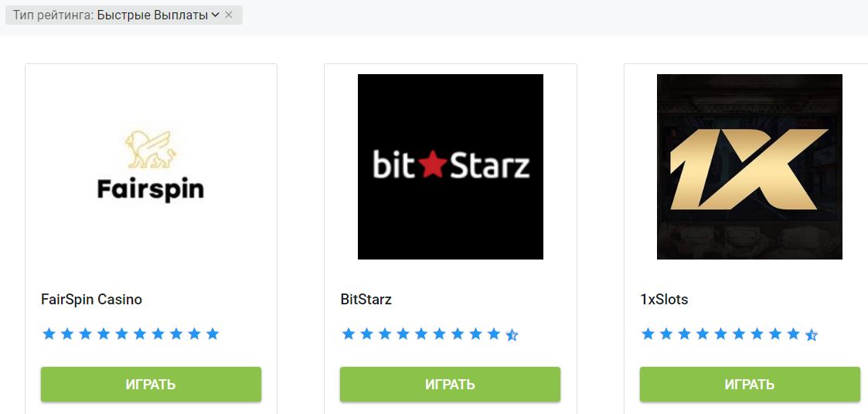
Task: Click the red star in bitStarz logo
Action: pos(431,166)
